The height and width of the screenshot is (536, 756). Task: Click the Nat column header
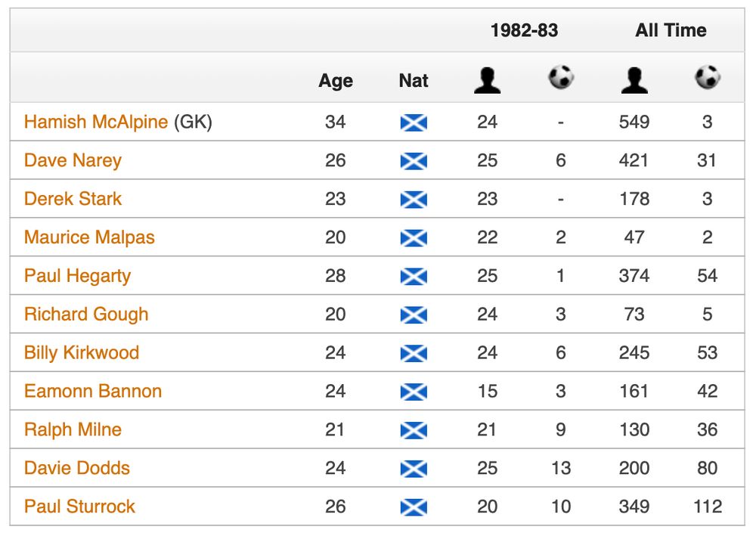pyautogui.click(x=414, y=80)
